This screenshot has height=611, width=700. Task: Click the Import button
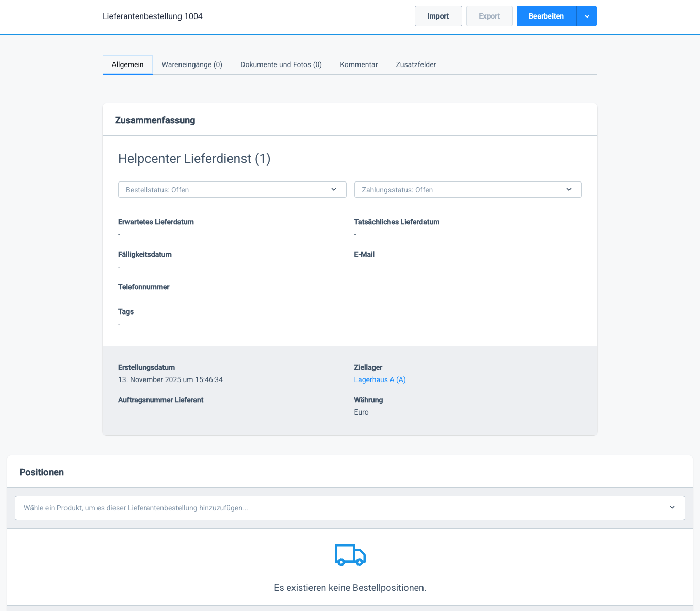tap(438, 16)
